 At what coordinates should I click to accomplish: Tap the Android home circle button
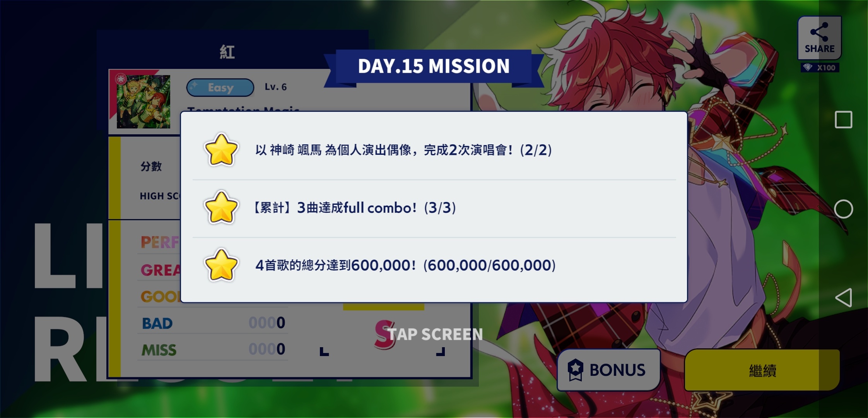coord(844,209)
